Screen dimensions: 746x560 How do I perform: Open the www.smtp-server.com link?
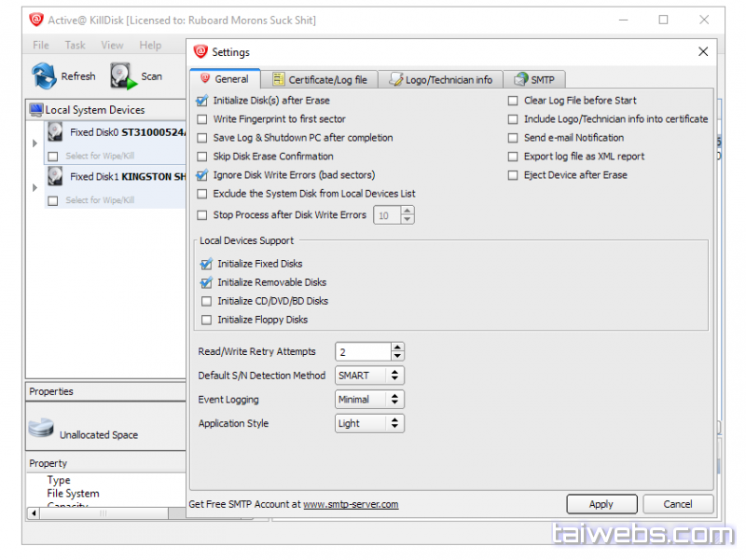(351, 504)
